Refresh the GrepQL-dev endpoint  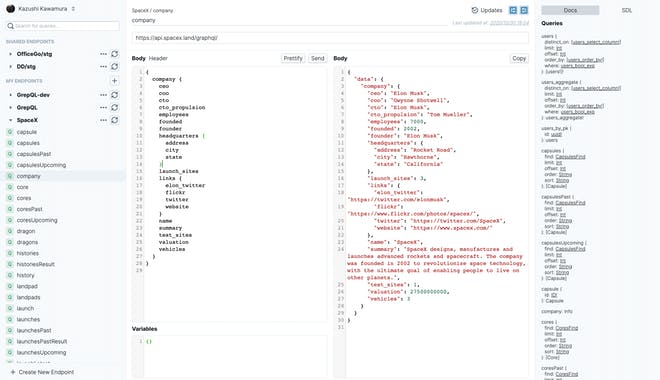coord(114,95)
